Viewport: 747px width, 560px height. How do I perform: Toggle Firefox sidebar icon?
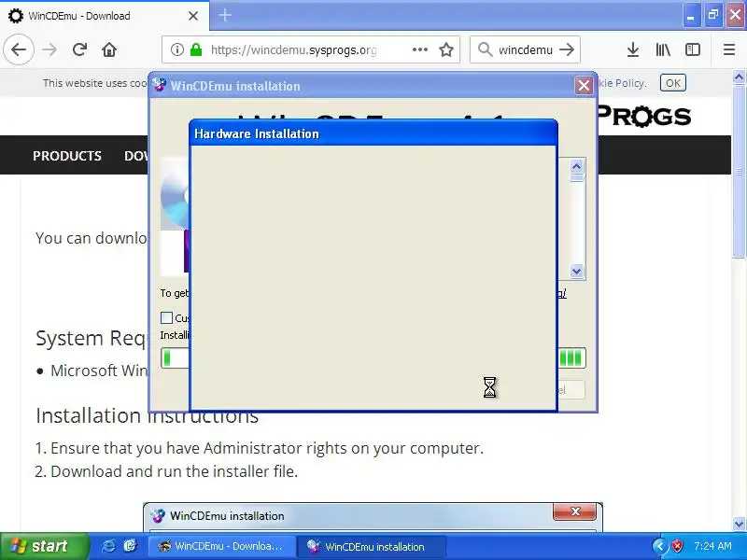tap(692, 49)
